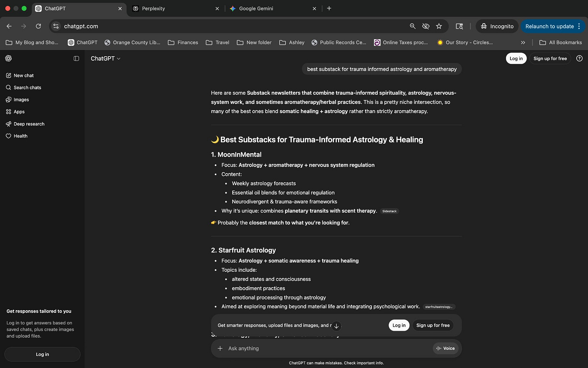Click the browser forward arrow
This screenshot has height=368, width=588.
pos(23,26)
